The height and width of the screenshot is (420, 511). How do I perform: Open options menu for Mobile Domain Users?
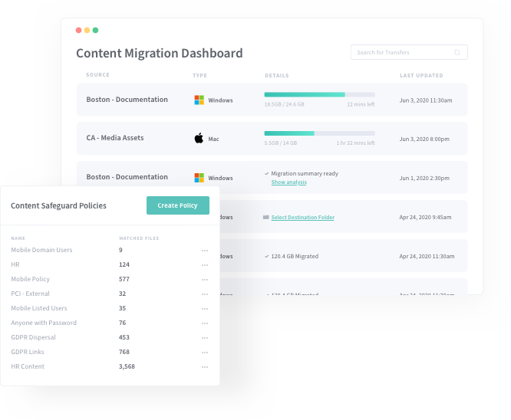coord(205,251)
